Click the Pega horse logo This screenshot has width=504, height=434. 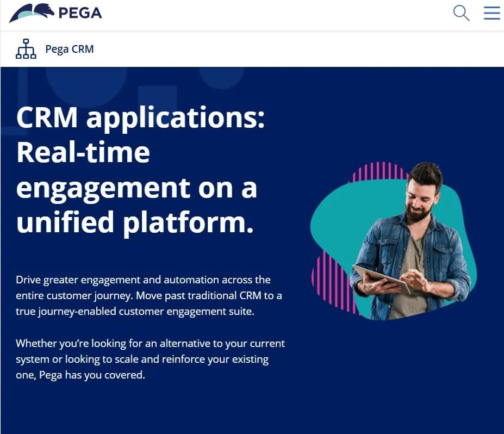tap(55, 13)
